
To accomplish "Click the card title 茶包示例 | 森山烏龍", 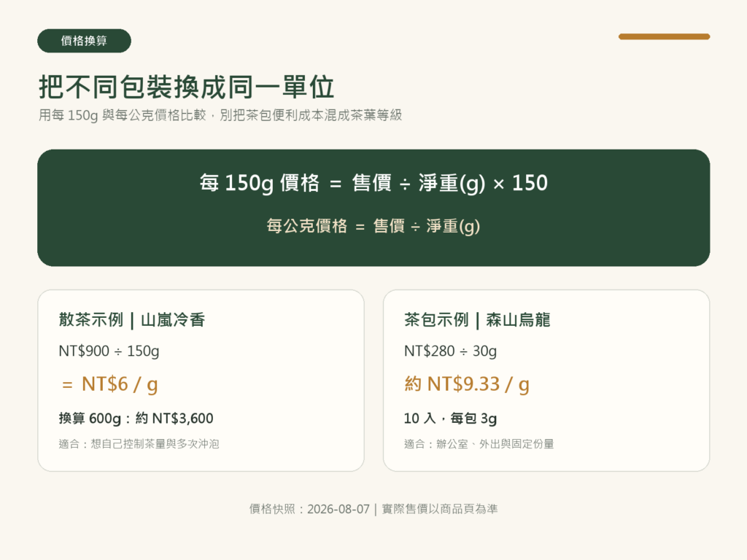I will click(477, 319).
